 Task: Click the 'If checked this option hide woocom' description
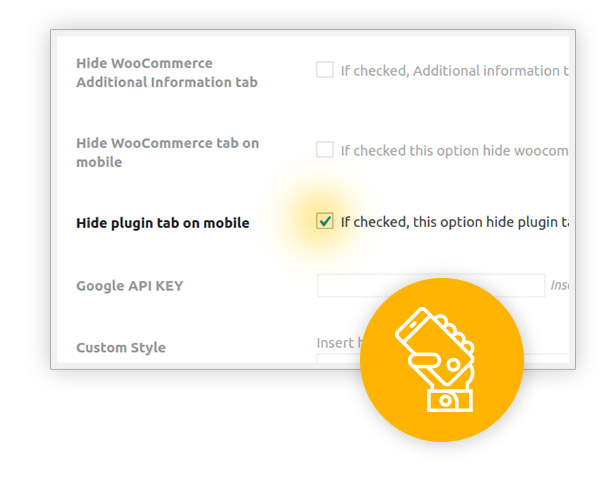(x=455, y=150)
